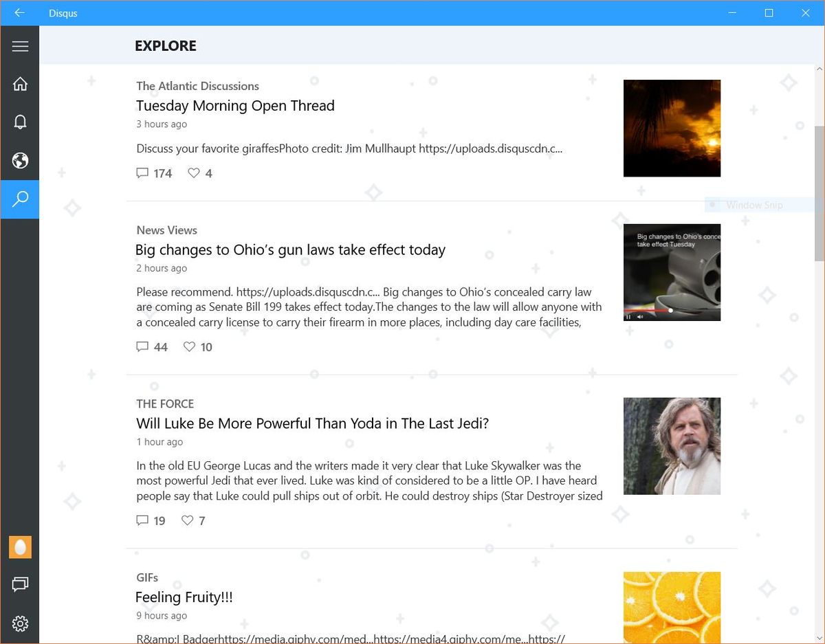The width and height of the screenshot is (825, 644).
Task: Visit The Atlantic Discussions channel
Action: (x=197, y=86)
